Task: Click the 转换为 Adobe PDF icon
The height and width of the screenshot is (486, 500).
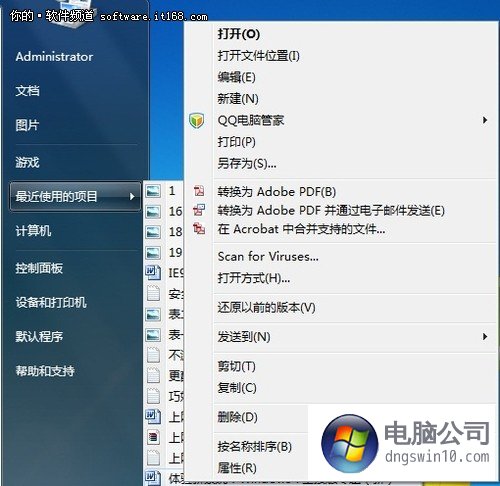Action: coord(199,191)
